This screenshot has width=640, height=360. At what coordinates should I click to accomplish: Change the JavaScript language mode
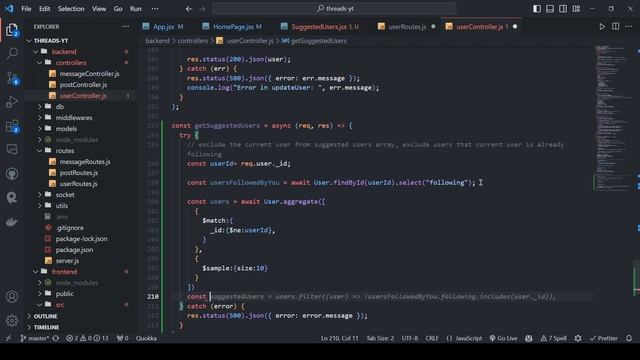point(464,338)
